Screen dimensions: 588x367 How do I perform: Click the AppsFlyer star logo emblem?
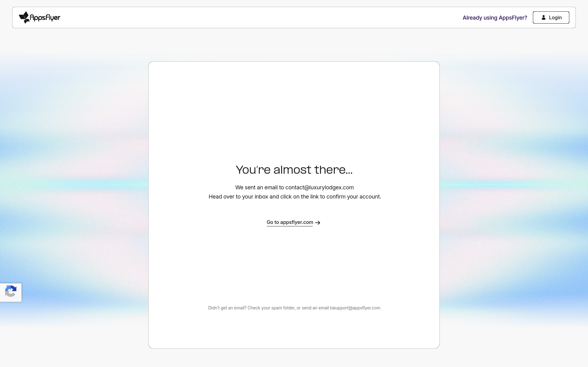point(24,17)
